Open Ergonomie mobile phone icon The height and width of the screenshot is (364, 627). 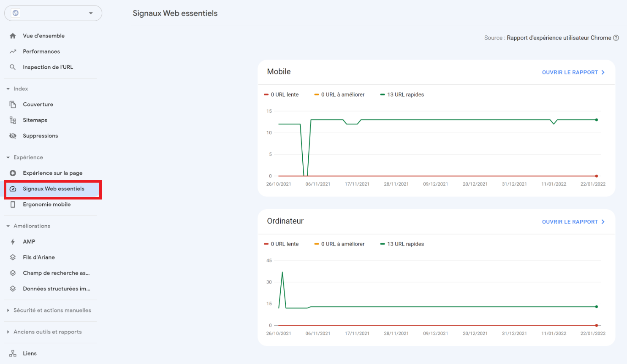point(14,204)
